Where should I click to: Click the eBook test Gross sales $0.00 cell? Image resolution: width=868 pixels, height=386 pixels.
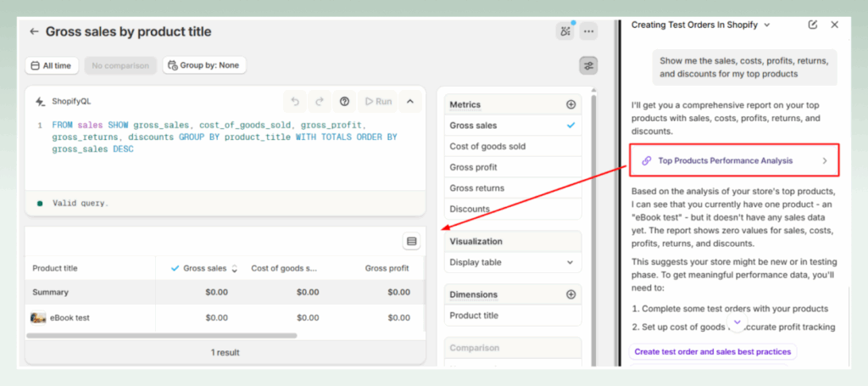click(x=216, y=318)
